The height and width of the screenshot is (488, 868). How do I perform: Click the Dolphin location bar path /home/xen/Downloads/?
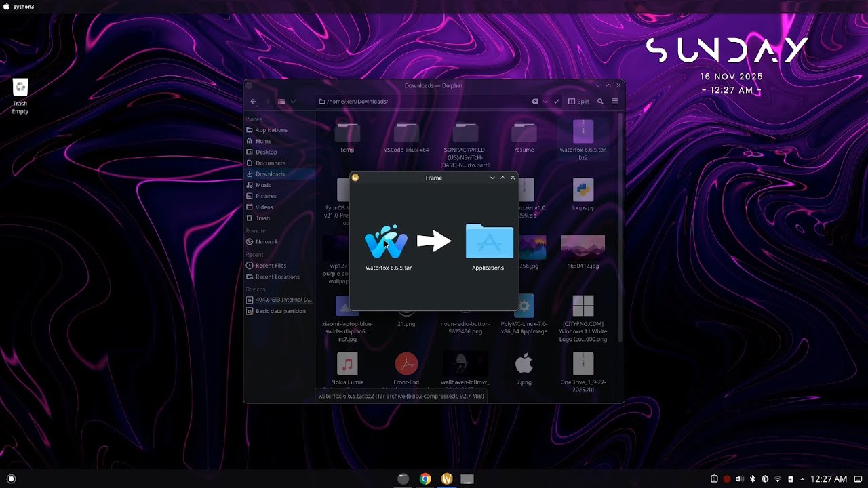(357, 102)
